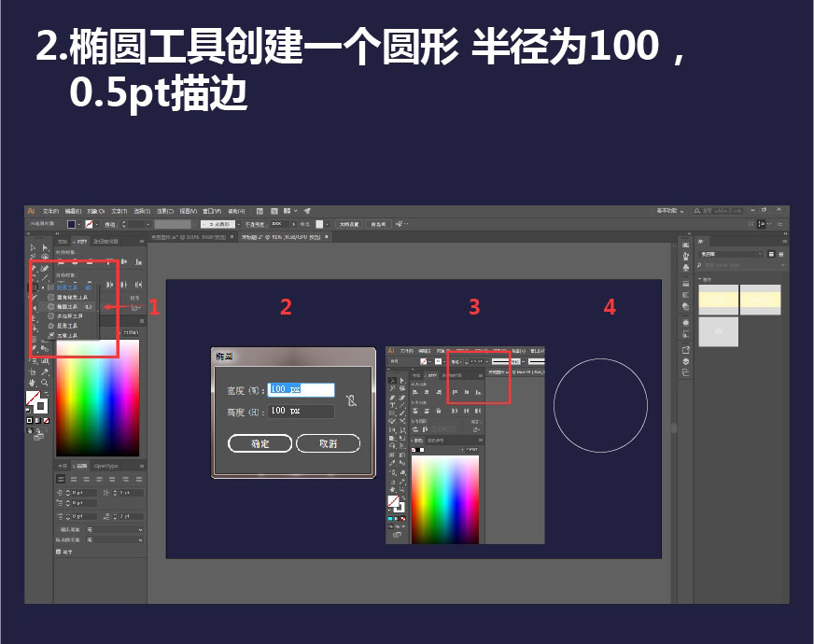Image resolution: width=814 pixels, height=644 pixels.
Task: Open the Appearance icon in right dock
Action: [x=686, y=322]
